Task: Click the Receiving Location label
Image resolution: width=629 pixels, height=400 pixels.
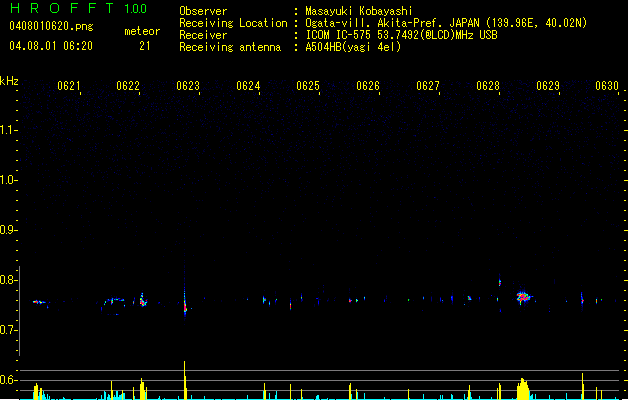Action: click(x=233, y=23)
